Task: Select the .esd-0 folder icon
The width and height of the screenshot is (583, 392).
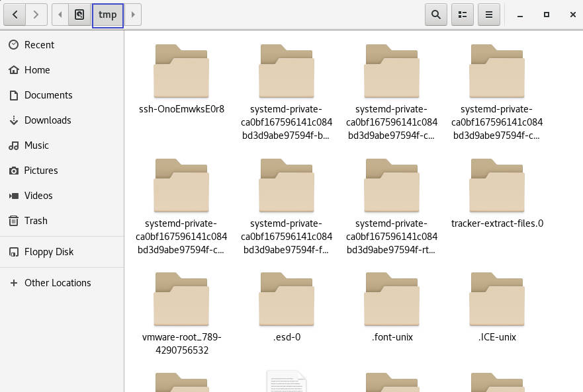Action: click(x=287, y=299)
